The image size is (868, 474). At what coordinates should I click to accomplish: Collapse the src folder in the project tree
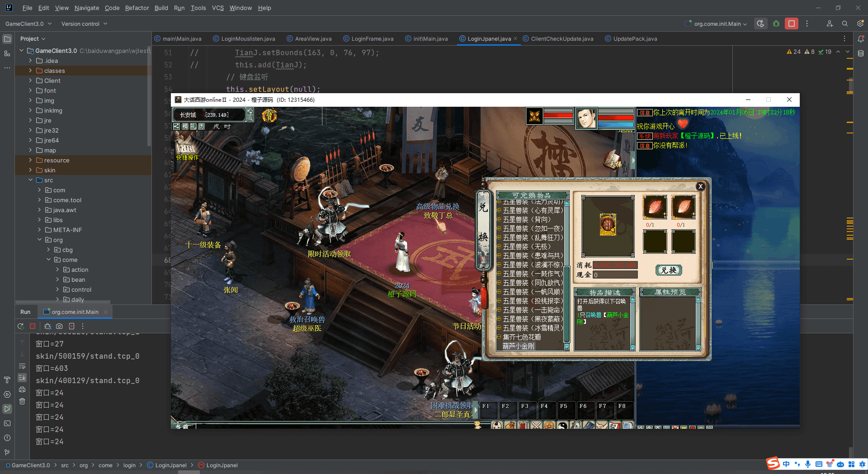tap(30, 180)
